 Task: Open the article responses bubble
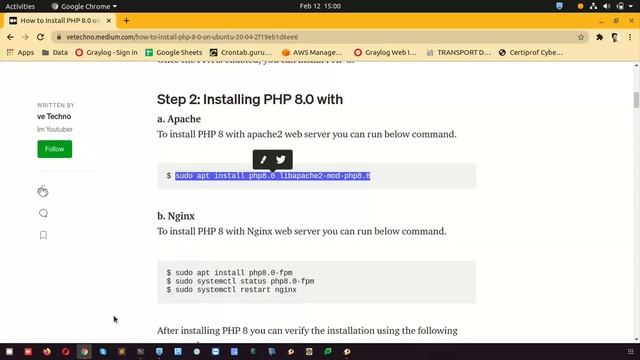coord(43,213)
